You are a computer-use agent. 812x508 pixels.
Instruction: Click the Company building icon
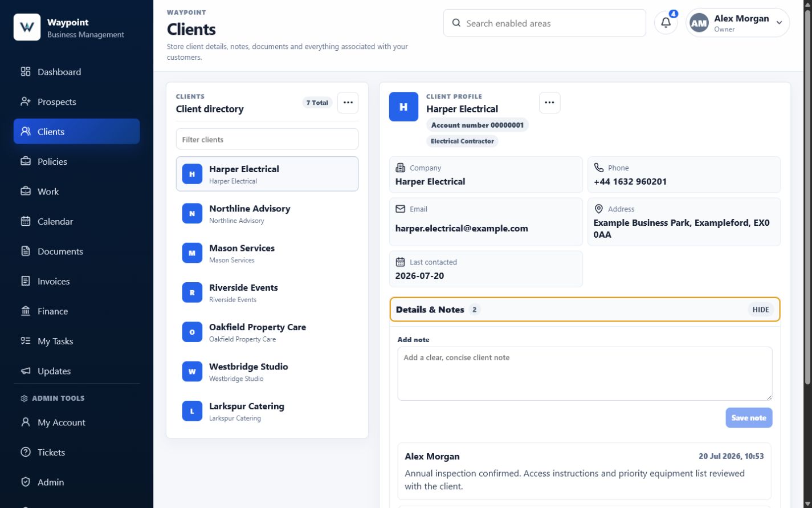pos(401,168)
